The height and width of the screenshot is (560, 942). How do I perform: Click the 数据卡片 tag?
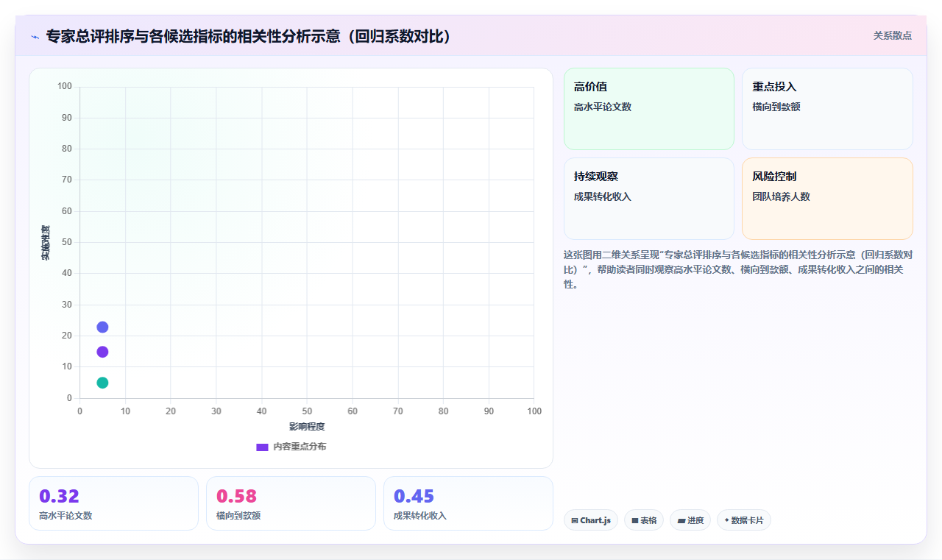(744, 520)
